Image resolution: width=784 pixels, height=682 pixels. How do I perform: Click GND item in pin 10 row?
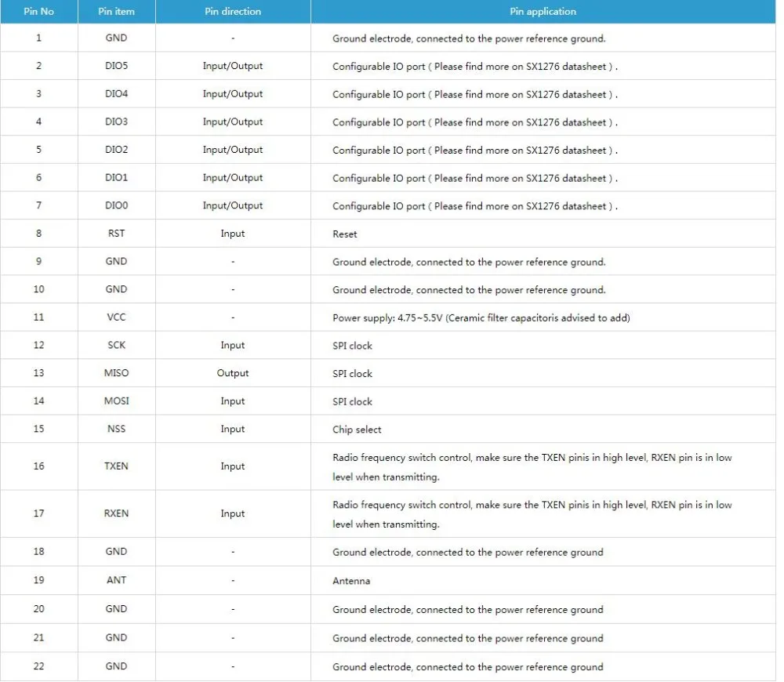click(x=117, y=289)
